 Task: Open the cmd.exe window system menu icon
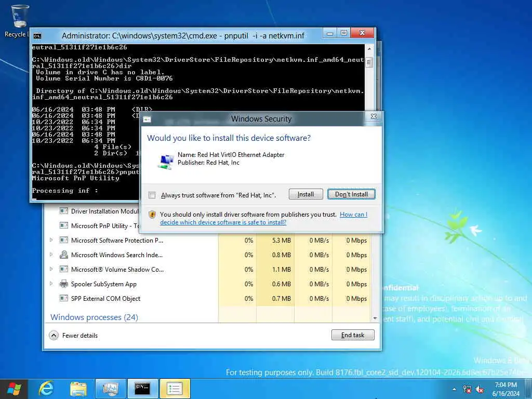click(37, 36)
